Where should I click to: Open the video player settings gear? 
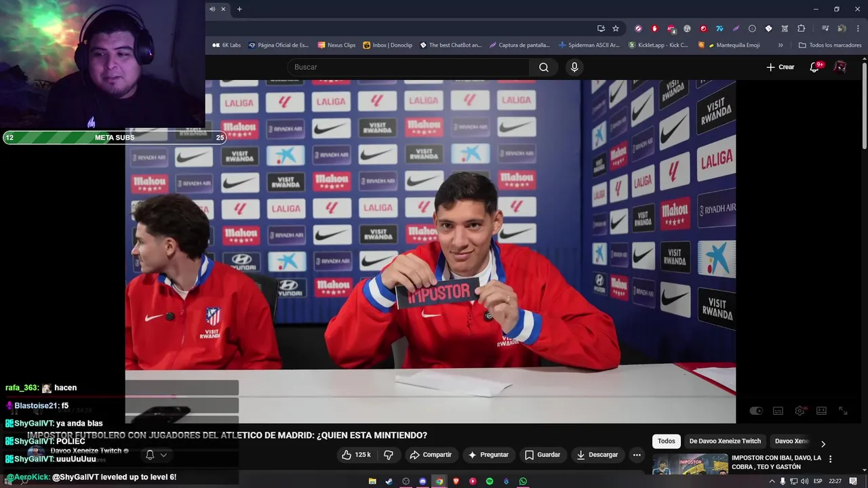coord(800,411)
